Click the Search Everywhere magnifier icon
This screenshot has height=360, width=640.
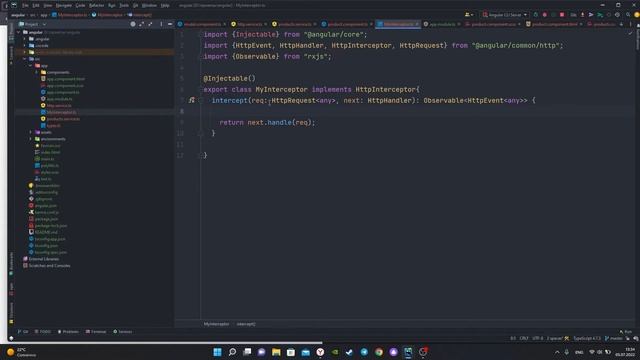[x=628, y=15]
